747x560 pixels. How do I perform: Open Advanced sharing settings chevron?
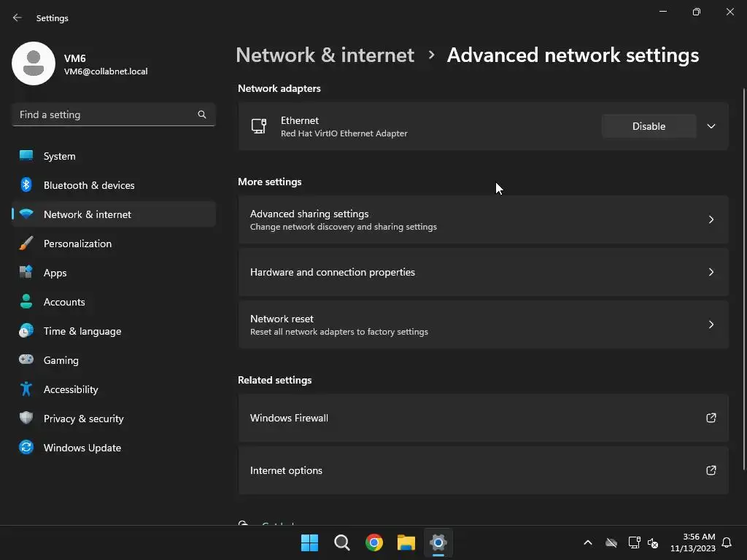coord(711,219)
